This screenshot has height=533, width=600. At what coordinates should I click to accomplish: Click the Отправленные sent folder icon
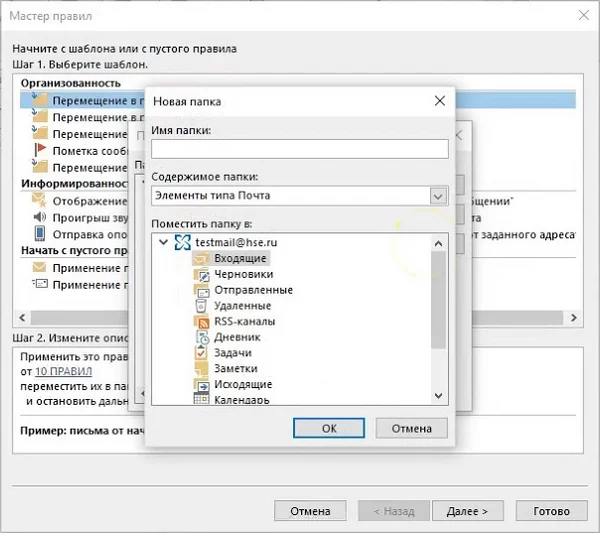(200, 290)
